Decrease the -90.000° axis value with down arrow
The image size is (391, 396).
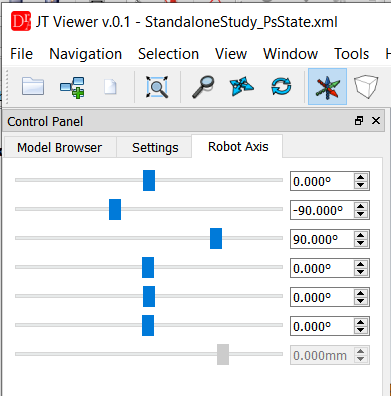[x=360, y=214]
